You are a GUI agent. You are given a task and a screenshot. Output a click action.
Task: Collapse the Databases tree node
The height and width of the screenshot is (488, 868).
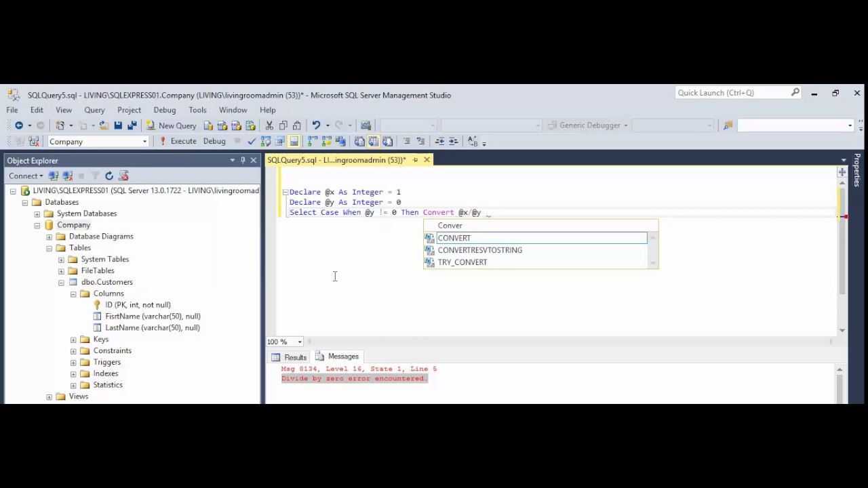[25, 202]
